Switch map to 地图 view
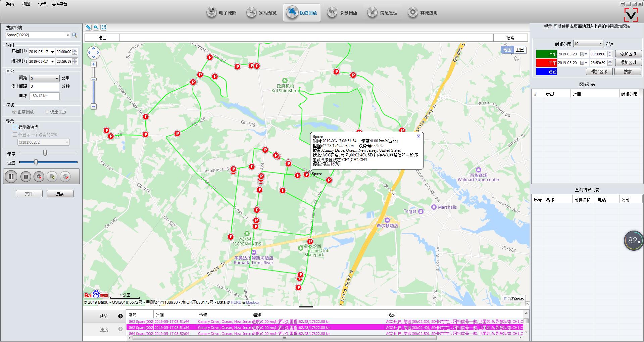Viewport: 644px width, 342px height. 507,50
